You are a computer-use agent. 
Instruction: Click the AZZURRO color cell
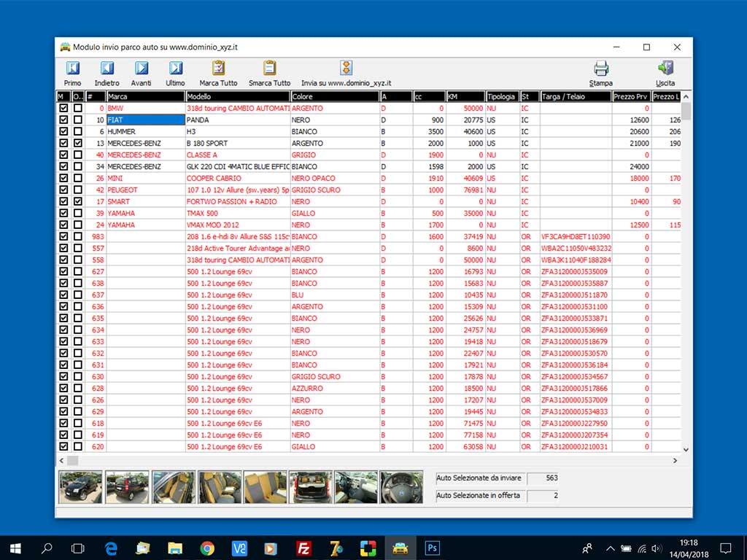point(335,388)
